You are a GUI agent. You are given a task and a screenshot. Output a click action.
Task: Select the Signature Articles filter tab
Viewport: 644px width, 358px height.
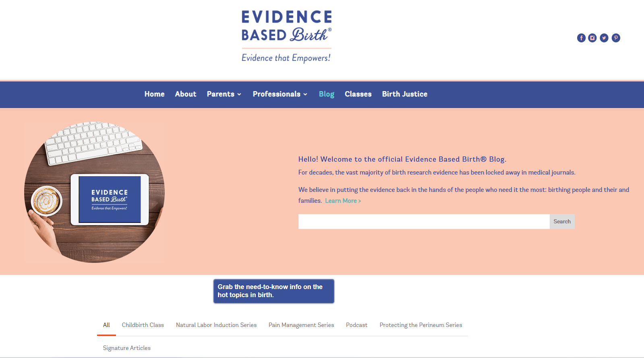point(127,348)
